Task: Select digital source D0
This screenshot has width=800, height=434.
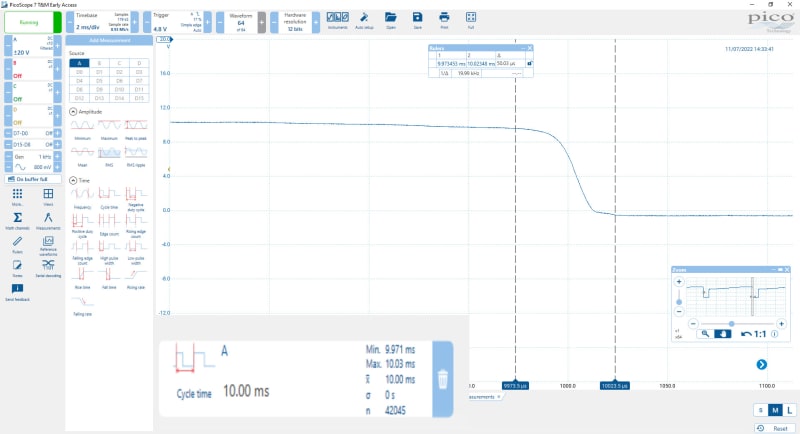Action: (x=79, y=72)
